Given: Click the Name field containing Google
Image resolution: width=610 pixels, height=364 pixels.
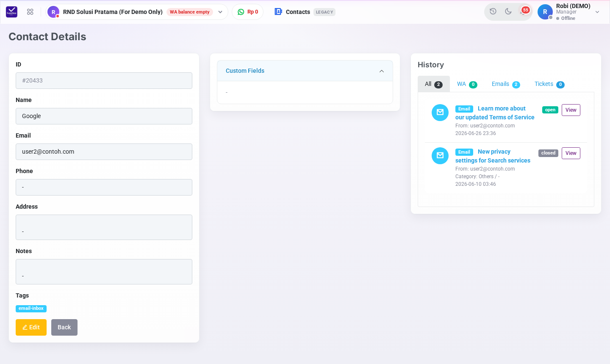Looking at the screenshot, I should [x=104, y=116].
